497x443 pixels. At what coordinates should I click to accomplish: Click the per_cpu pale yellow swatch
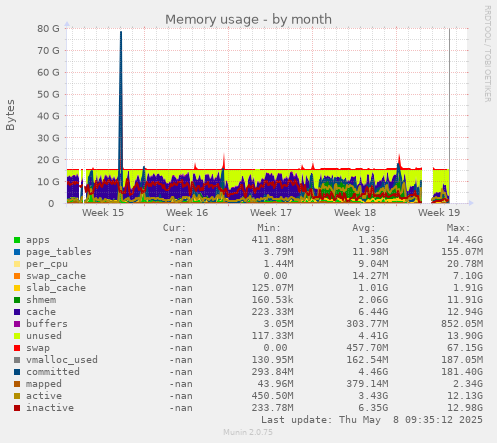point(17,264)
